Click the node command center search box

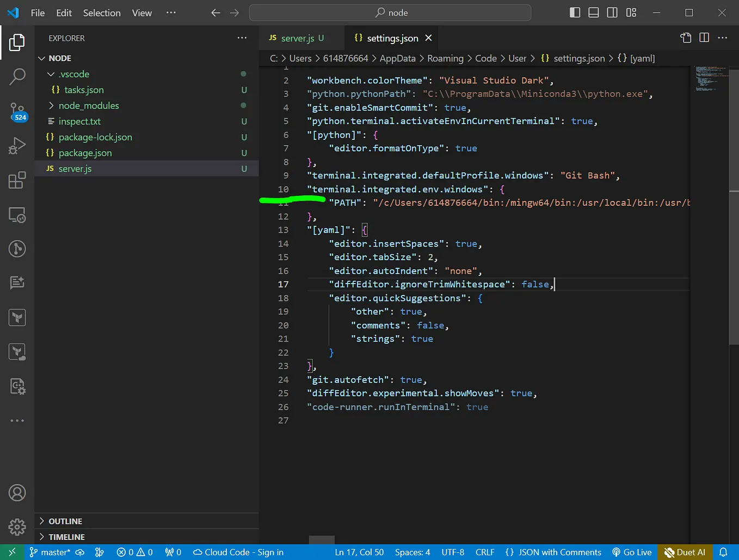(x=390, y=13)
